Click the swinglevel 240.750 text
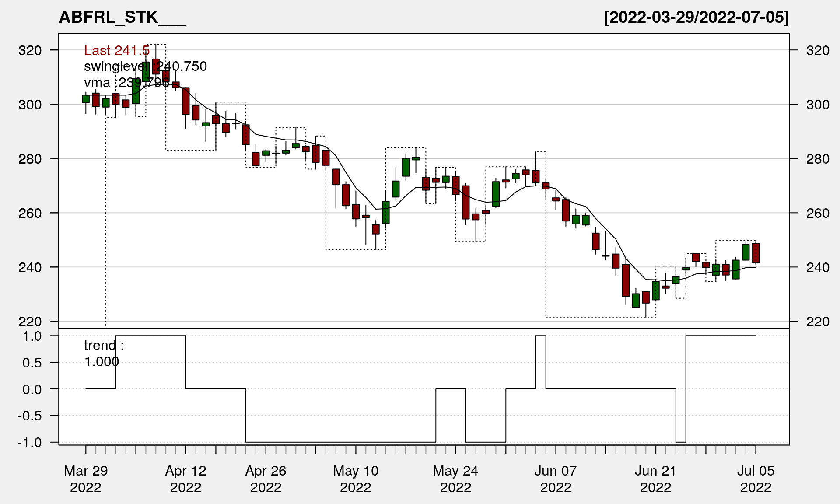 point(145,66)
